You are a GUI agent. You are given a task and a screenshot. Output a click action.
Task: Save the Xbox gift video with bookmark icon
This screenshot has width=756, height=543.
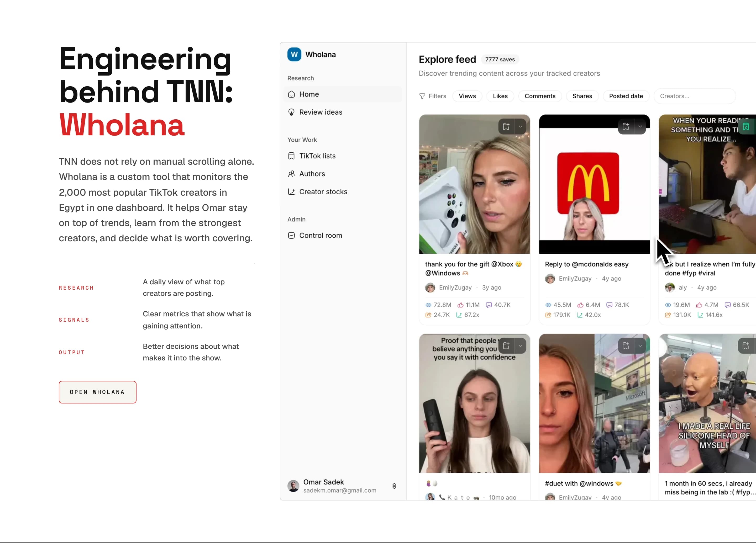pos(506,127)
